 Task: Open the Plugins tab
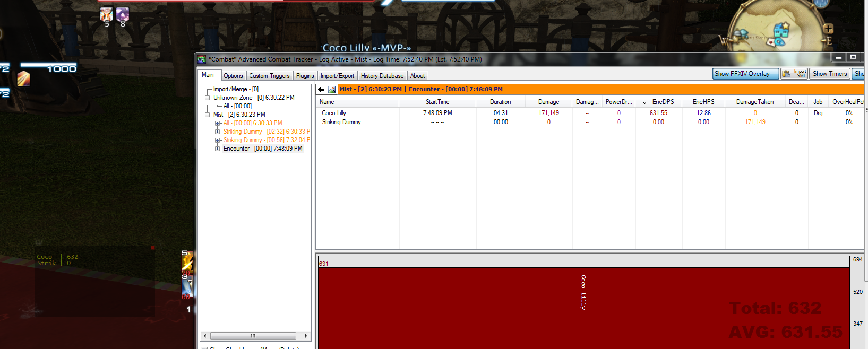305,76
